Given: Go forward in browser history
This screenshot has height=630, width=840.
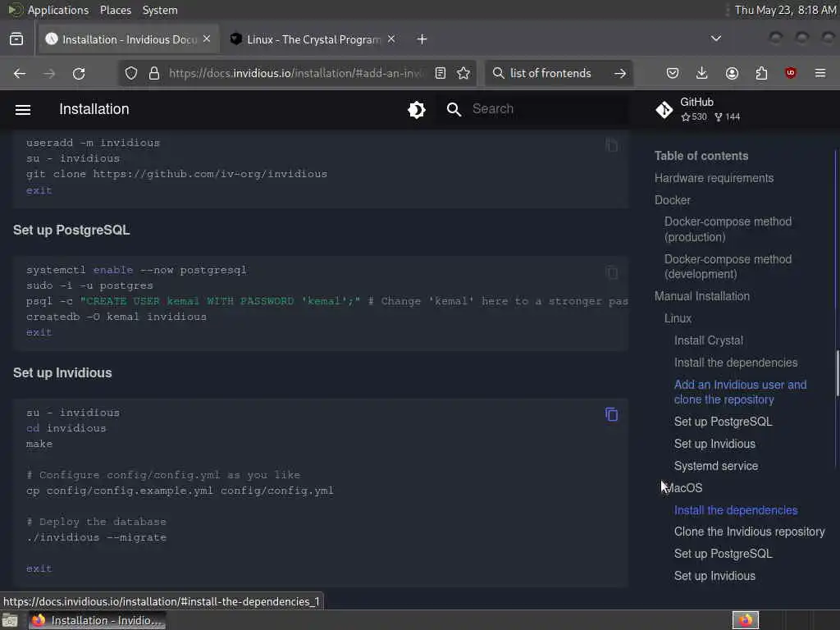Looking at the screenshot, I should (49, 73).
